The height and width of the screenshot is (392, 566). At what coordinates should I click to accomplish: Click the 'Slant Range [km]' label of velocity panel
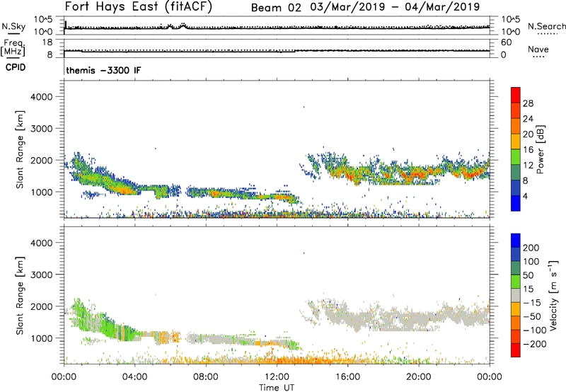pos(20,295)
